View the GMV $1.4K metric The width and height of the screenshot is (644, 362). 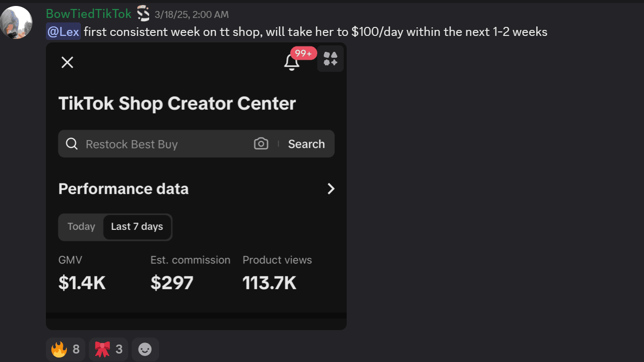pyautogui.click(x=82, y=283)
